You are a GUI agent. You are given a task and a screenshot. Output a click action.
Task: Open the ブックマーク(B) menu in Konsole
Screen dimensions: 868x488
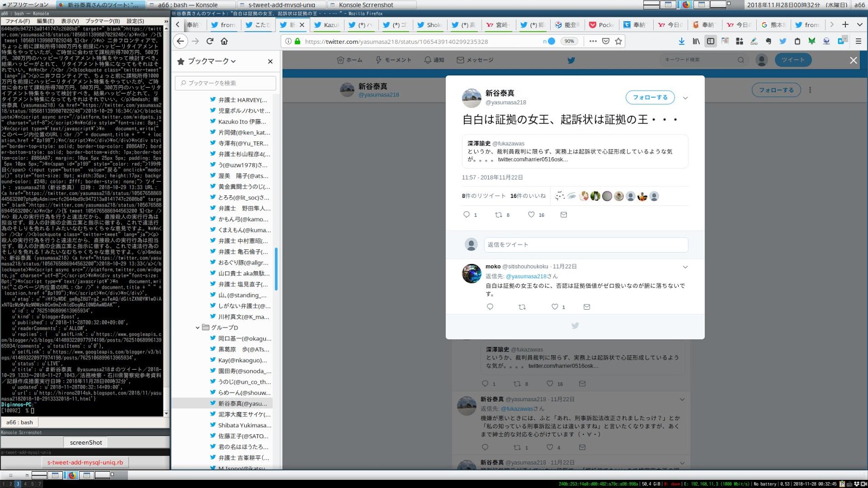click(x=103, y=21)
